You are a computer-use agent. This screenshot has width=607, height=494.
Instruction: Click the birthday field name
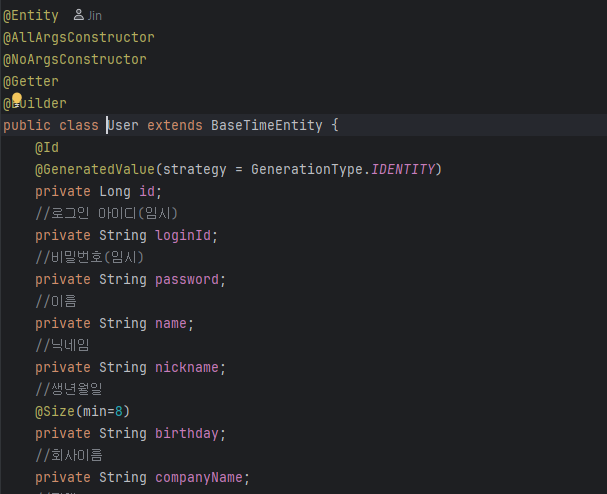click(187, 433)
